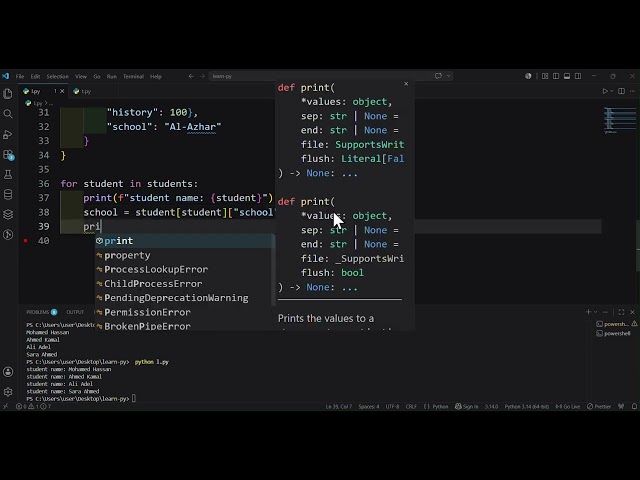Viewport: 640px width, 480px height.
Task: Open Run and Debug view
Action: [8, 134]
